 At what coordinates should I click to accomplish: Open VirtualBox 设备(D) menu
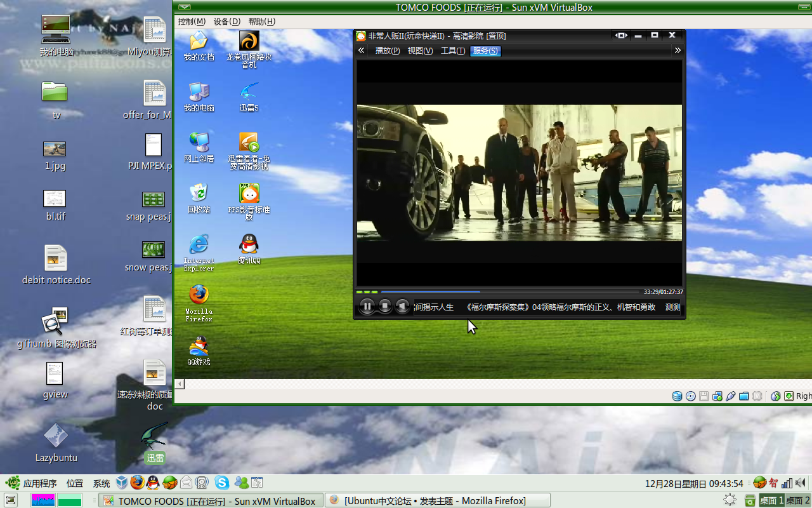pyautogui.click(x=227, y=22)
